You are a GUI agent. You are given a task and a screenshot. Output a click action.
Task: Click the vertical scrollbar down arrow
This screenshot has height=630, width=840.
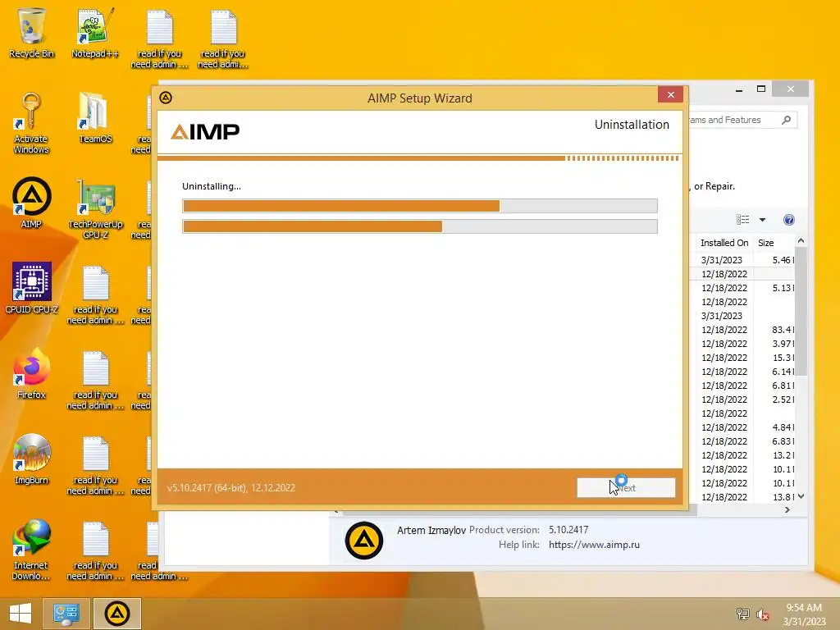coord(801,496)
